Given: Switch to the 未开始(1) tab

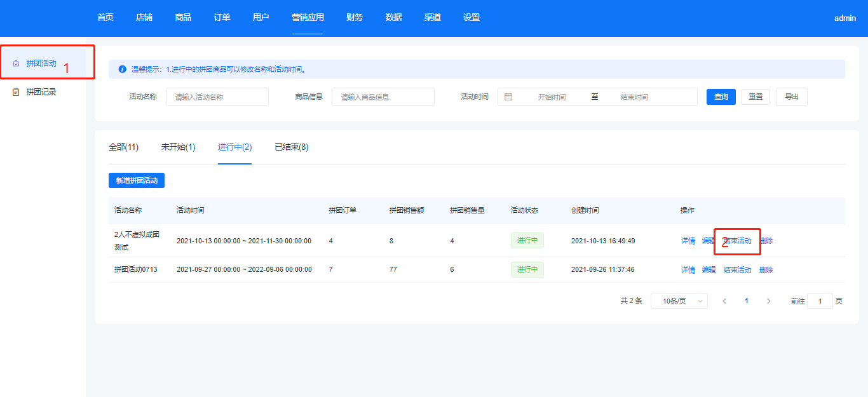Looking at the screenshot, I should pyautogui.click(x=178, y=147).
